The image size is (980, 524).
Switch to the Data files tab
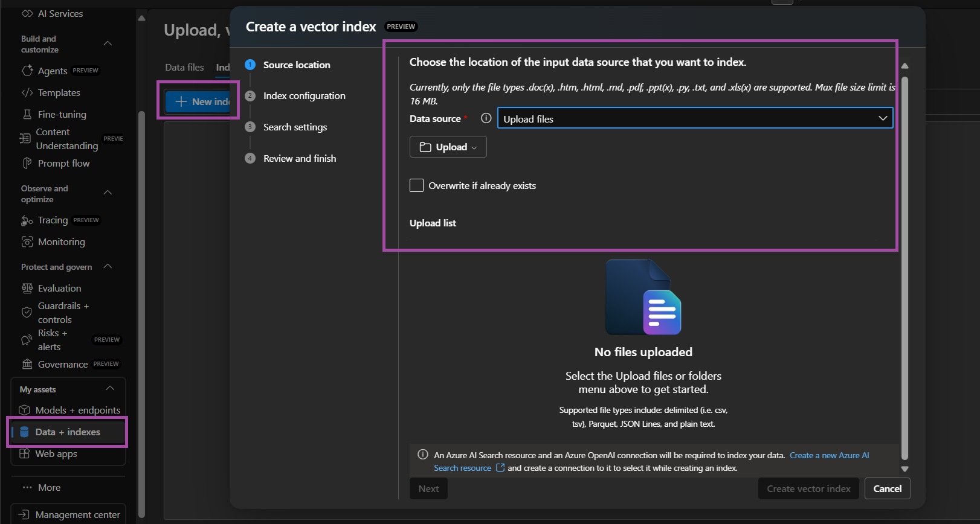tap(184, 67)
